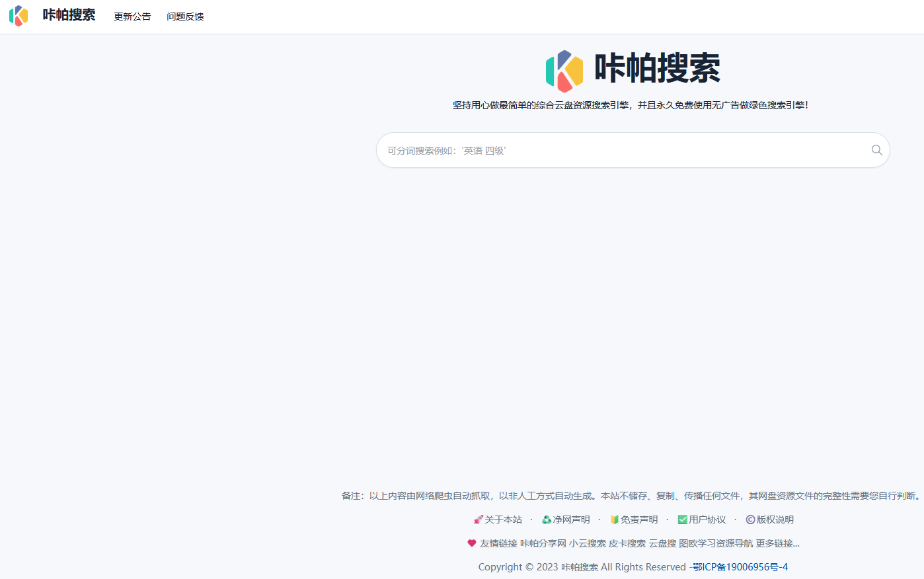Image resolution: width=924 pixels, height=579 pixels.
Task: Click the heart icon beside 友情链接
Action: click(x=472, y=543)
